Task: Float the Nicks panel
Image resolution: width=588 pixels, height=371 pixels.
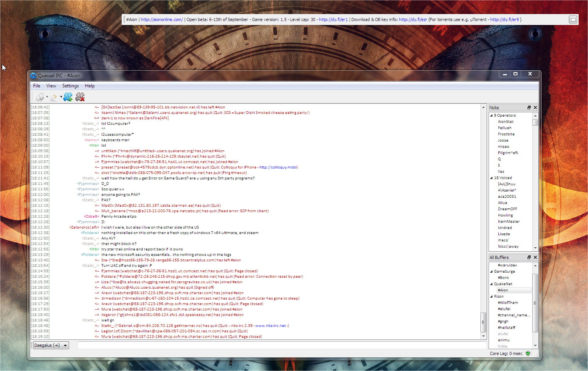Action: 529,108
